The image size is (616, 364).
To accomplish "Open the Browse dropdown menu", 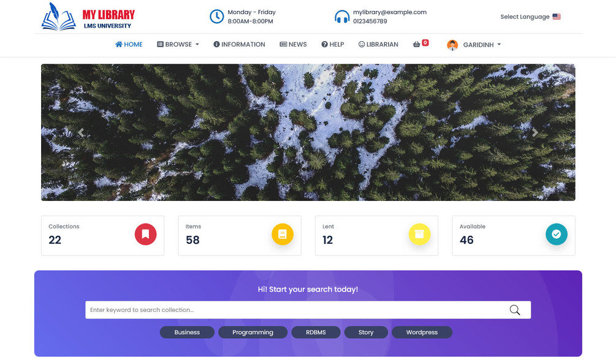I will [x=178, y=44].
